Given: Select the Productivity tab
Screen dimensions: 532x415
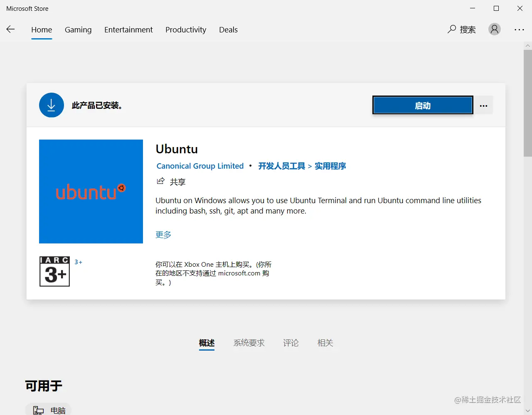Looking at the screenshot, I should 186,29.
